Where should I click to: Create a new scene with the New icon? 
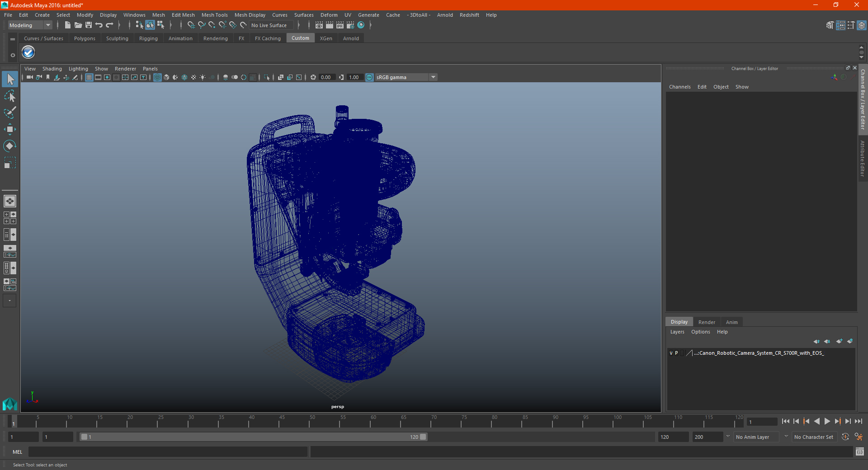pos(68,25)
